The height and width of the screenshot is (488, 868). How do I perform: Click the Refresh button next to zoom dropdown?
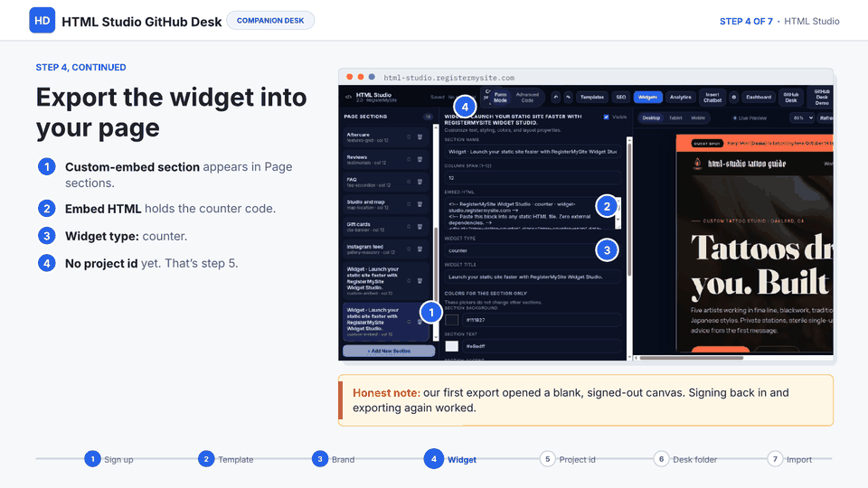pos(826,117)
